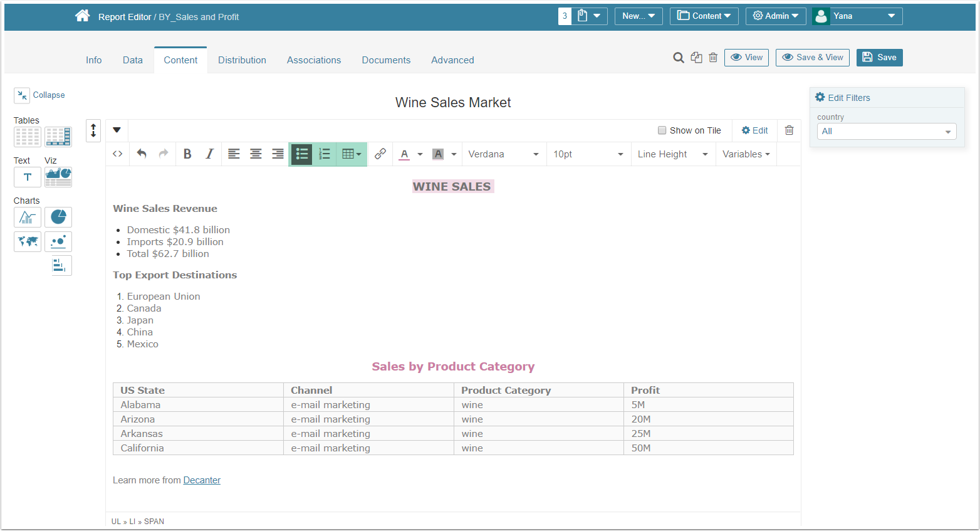Screen dimensions: 980x531
Task: Toggle bullet list formatting
Action: (302, 154)
